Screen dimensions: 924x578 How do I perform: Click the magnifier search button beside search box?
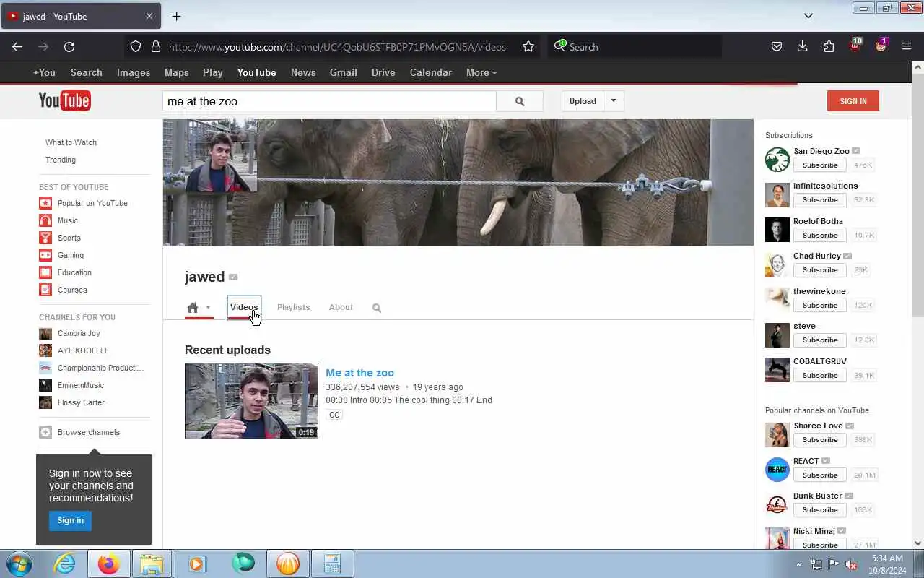click(x=520, y=101)
